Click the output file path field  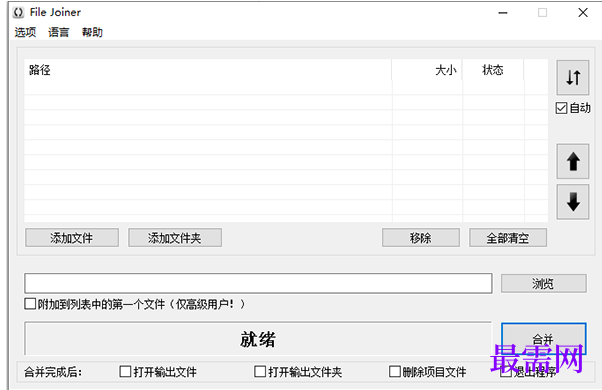click(258, 284)
